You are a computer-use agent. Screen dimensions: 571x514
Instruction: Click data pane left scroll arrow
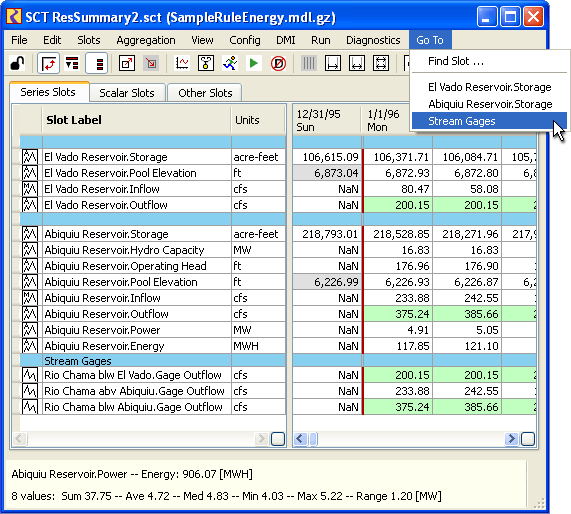point(300,439)
